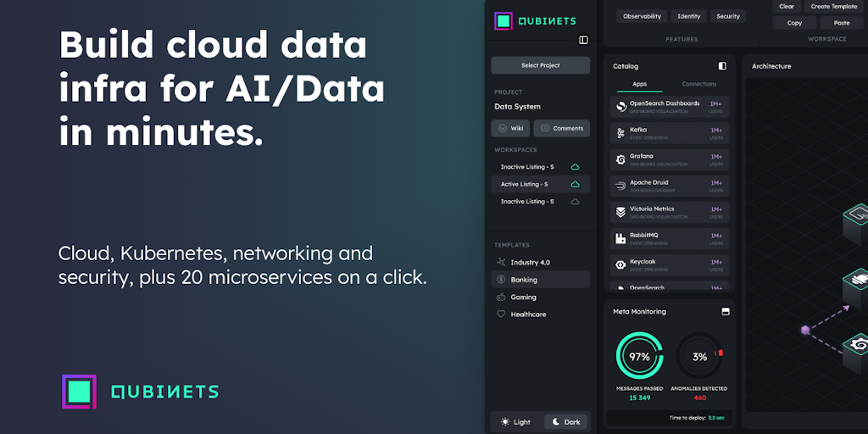This screenshot has height=434, width=868.
Task: Click the 460 anomalies detected value
Action: click(x=699, y=398)
